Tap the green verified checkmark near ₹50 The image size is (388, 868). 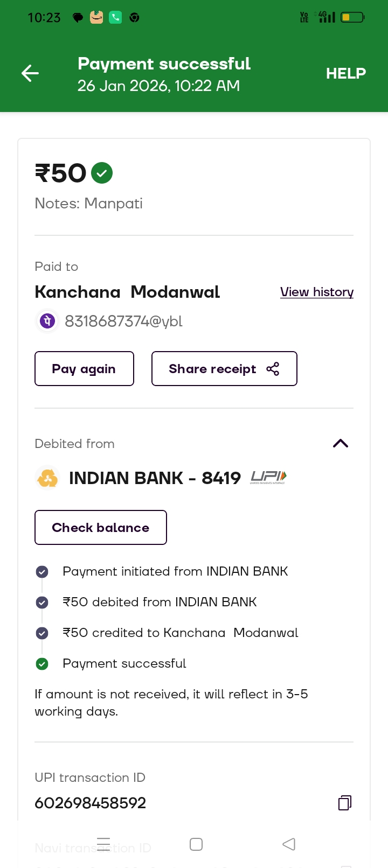pos(102,173)
